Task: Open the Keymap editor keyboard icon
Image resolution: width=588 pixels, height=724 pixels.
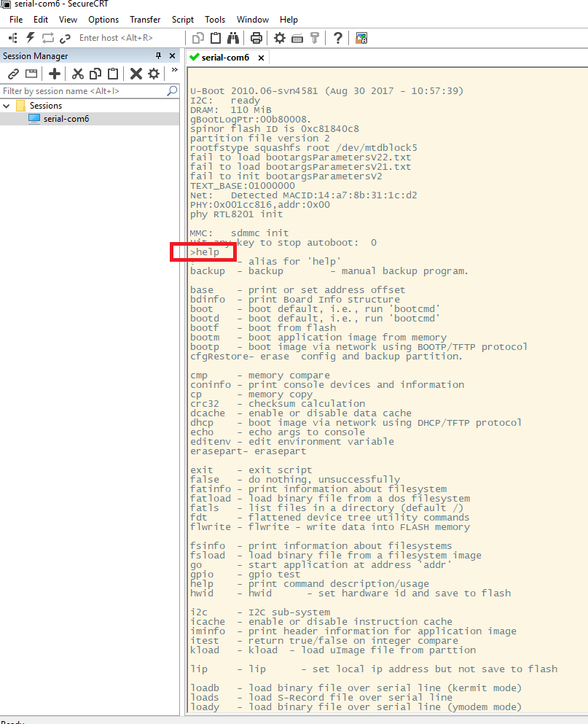Action: point(297,38)
